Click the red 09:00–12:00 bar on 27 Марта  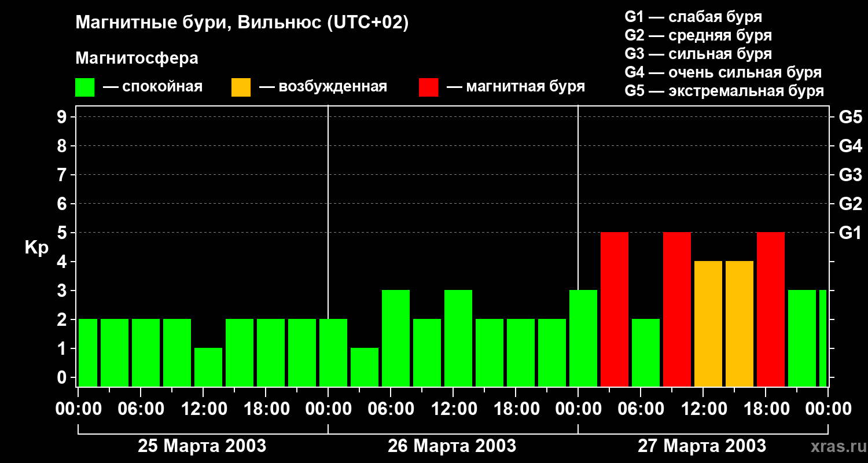[677, 309]
